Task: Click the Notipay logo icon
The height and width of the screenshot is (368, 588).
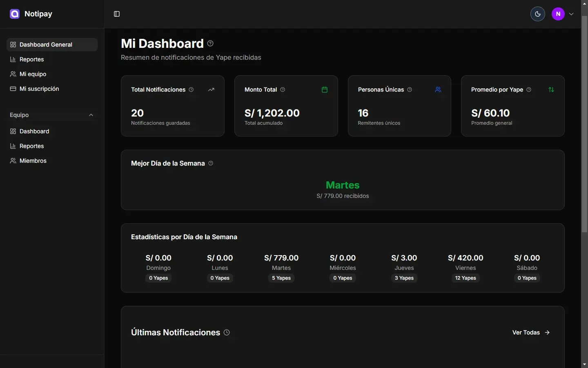Action: point(14,13)
